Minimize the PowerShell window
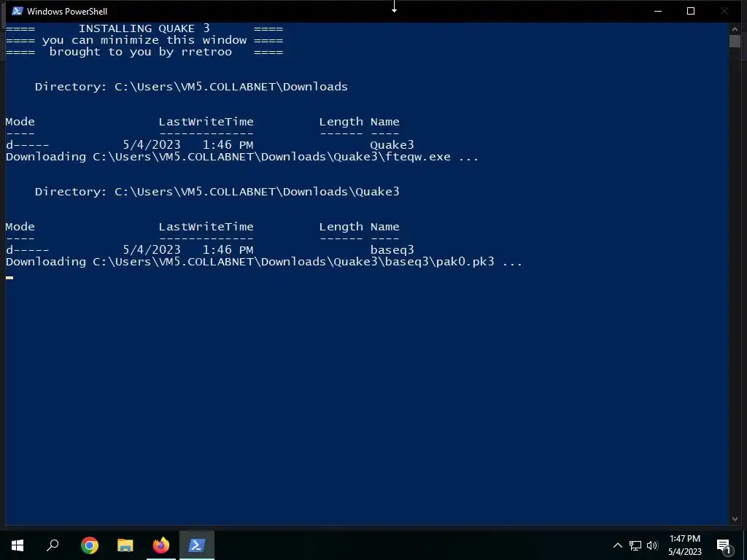The image size is (747, 560). pyautogui.click(x=658, y=11)
